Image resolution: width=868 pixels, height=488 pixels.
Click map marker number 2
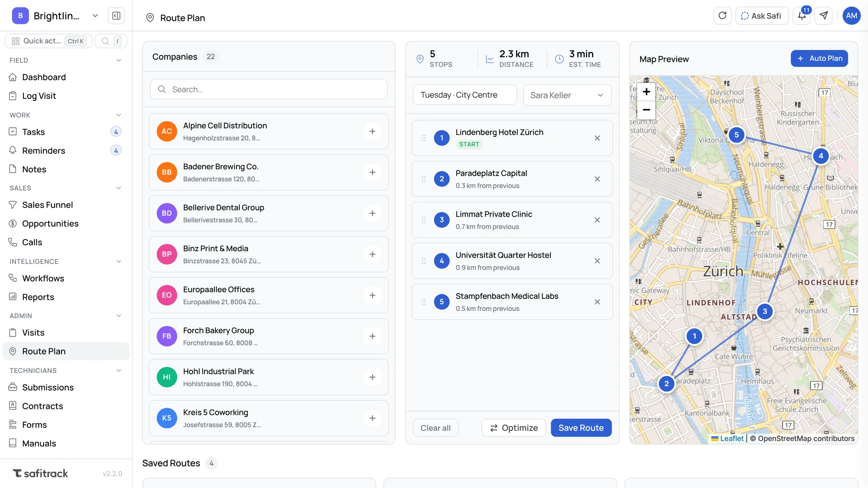666,384
